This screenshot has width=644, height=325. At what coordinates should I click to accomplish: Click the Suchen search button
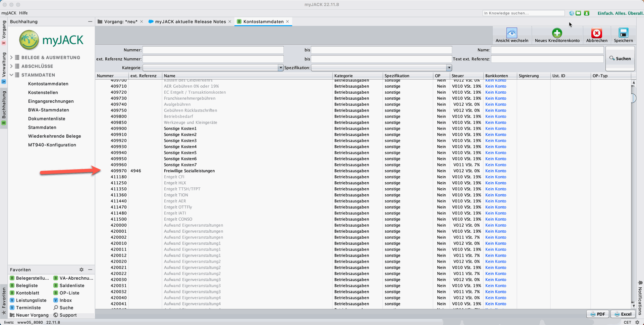[x=620, y=58]
